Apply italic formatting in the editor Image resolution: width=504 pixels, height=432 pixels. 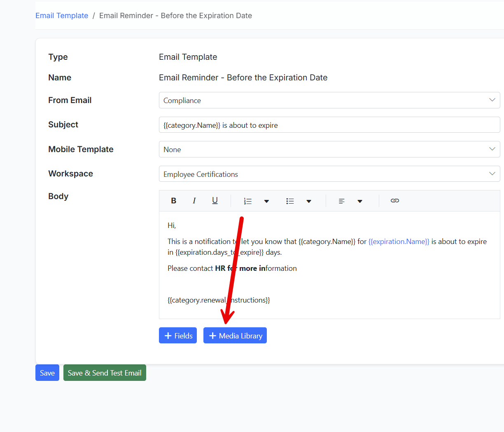pos(194,201)
